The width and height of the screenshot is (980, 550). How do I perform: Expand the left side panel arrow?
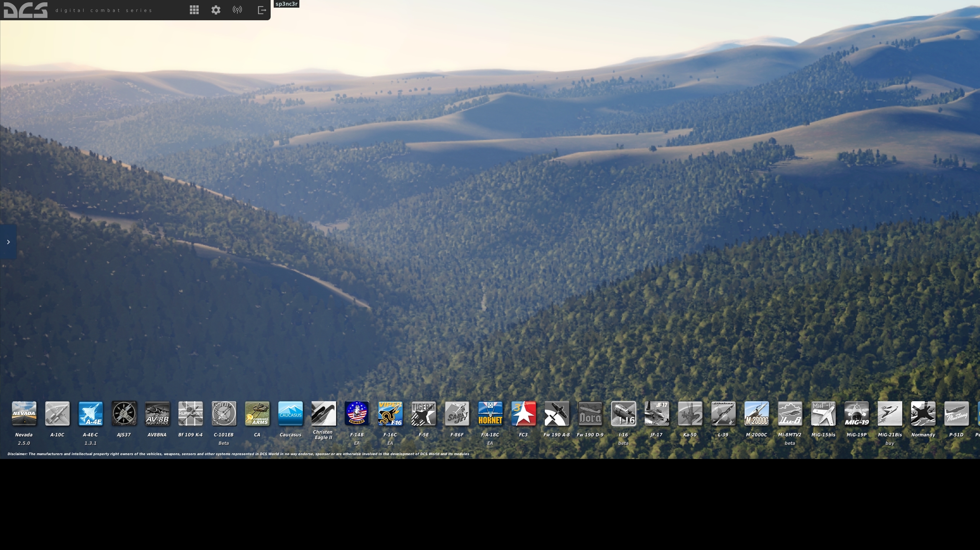tap(8, 242)
